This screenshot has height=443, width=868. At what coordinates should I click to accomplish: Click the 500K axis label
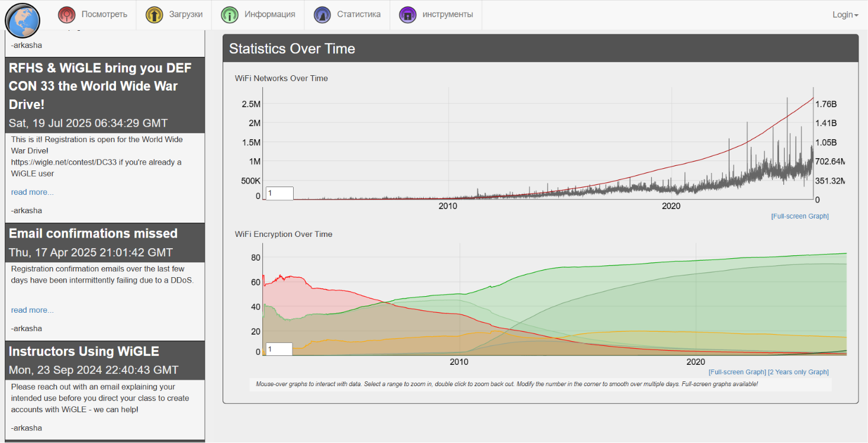pyautogui.click(x=250, y=181)
